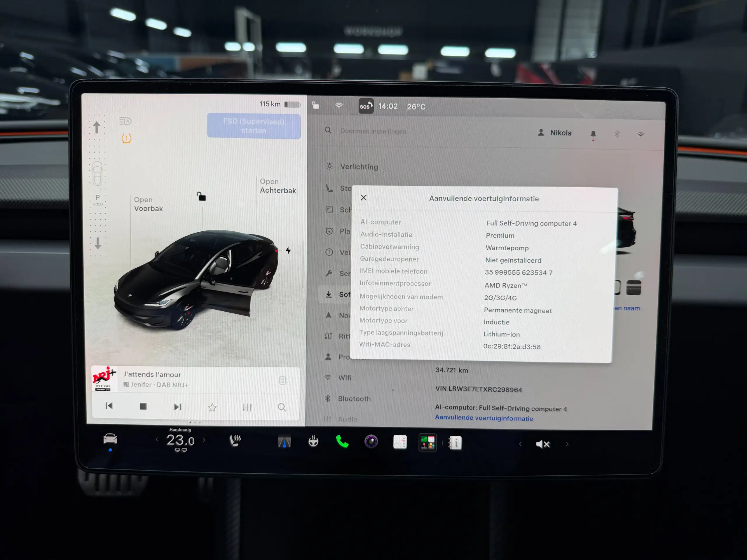Image resolution: width=747 pixels, height=560 pixels.
Task: Tap the Bluetooth icon beside the bell
Action: pyautogui.click(x=617, y=134)
